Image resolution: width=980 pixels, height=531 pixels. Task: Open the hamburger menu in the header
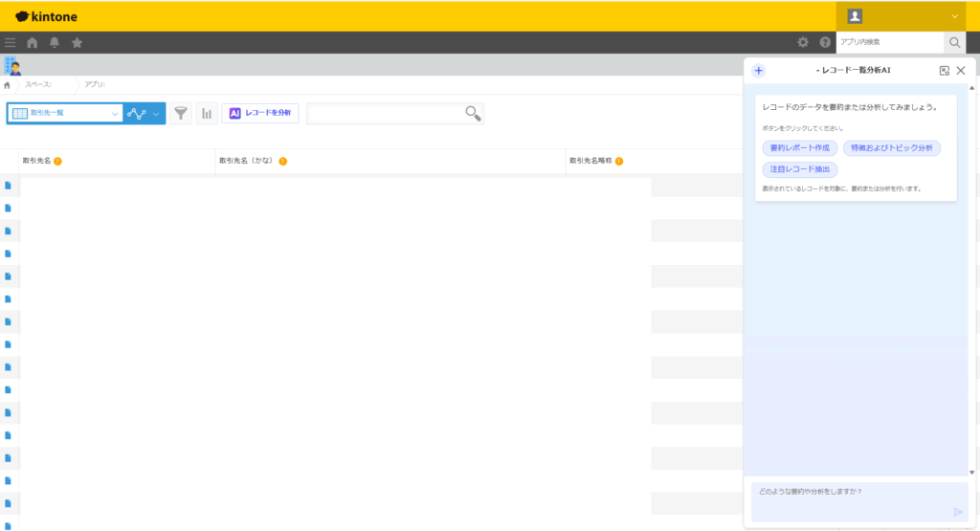point(11,42)
